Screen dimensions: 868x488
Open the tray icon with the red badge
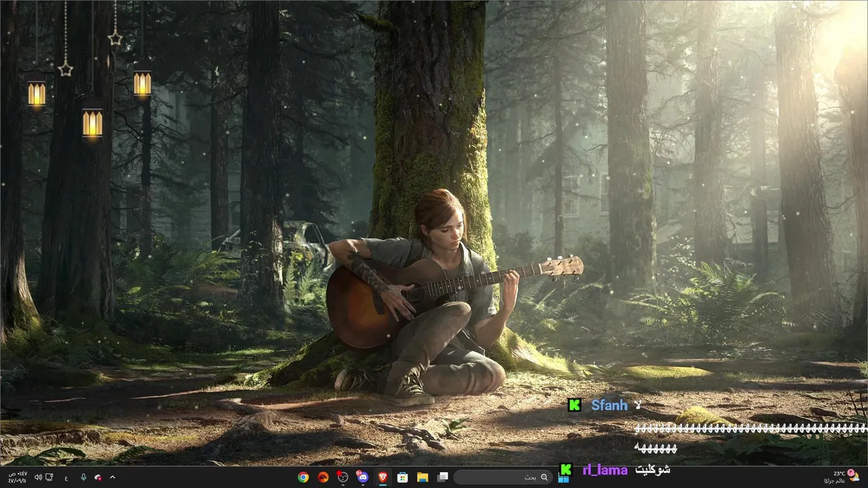pyautogui.click(x=98, y=477)
